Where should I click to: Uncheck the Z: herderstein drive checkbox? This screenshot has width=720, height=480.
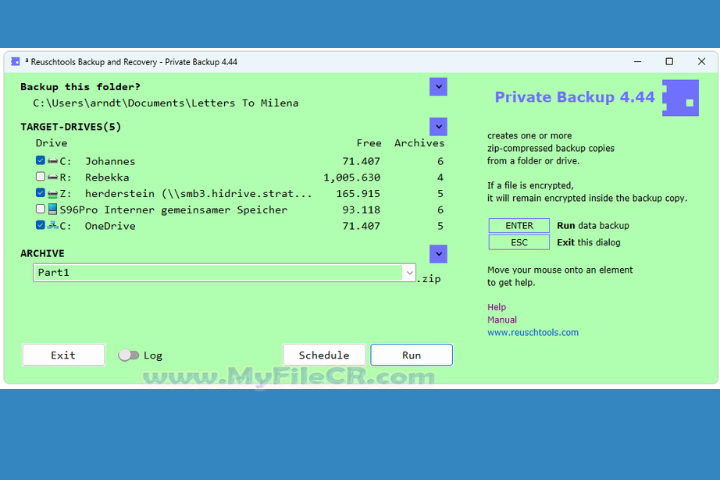tap(40, 193)
